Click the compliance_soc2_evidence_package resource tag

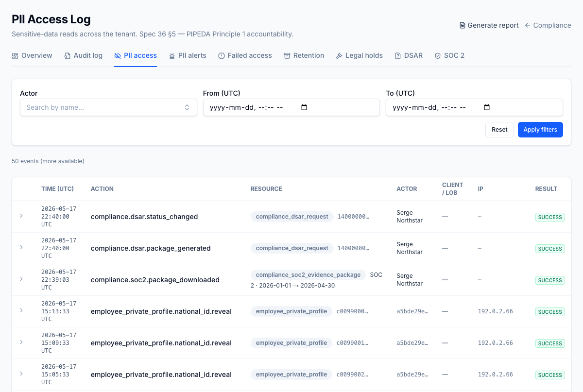pos(308,275)
